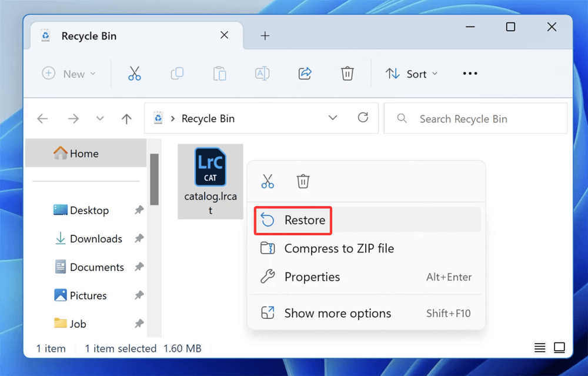Image resolution: width=588 pixels, height=376 pixels.
Task: Select the Rename icon in the toolbar
Action: [262, 74]
